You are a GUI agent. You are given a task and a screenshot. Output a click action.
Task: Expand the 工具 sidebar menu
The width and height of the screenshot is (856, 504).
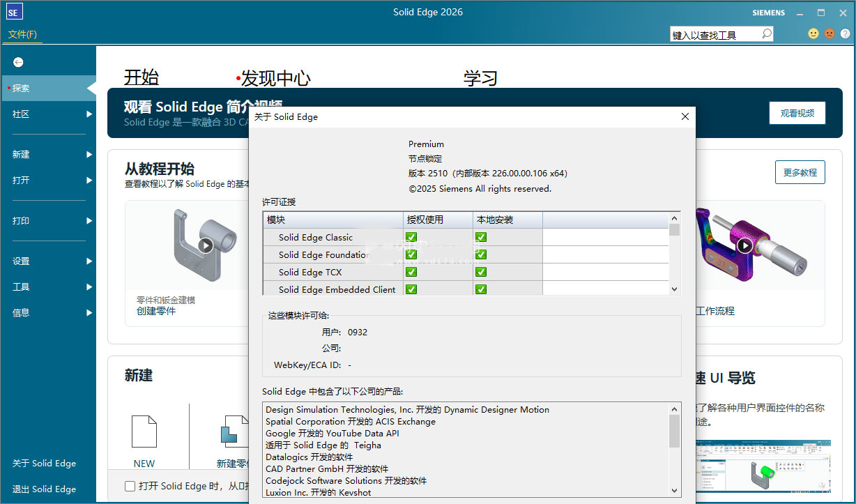click(x=20, y=286)
